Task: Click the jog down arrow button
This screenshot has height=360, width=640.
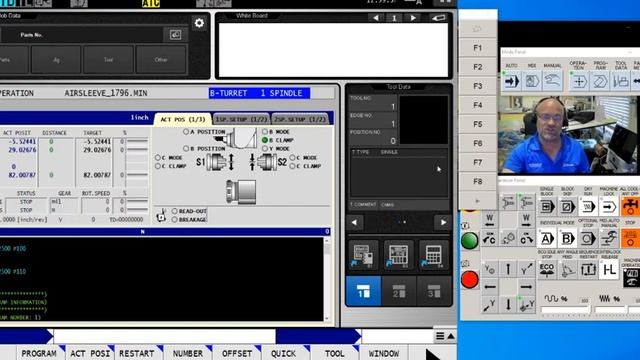Action: tap(508, 304)
